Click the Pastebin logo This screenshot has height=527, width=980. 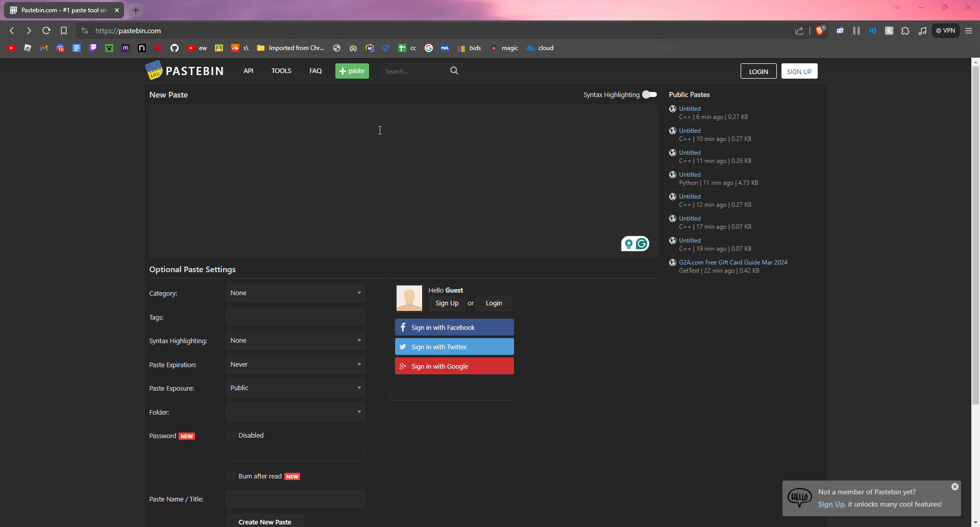click(185, 70)
